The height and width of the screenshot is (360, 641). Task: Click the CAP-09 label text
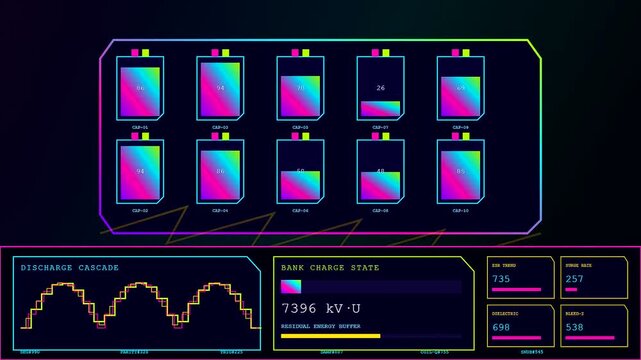point(461,127)
